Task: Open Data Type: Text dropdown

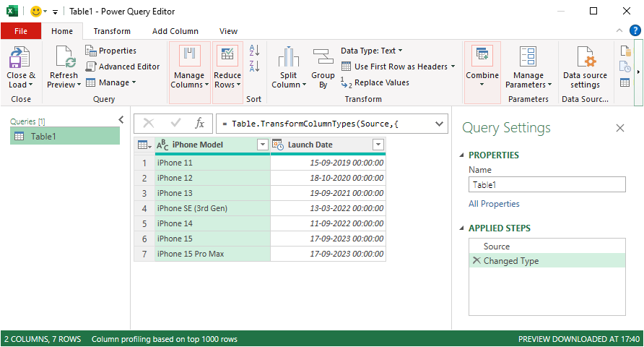Action: point(371,51)
